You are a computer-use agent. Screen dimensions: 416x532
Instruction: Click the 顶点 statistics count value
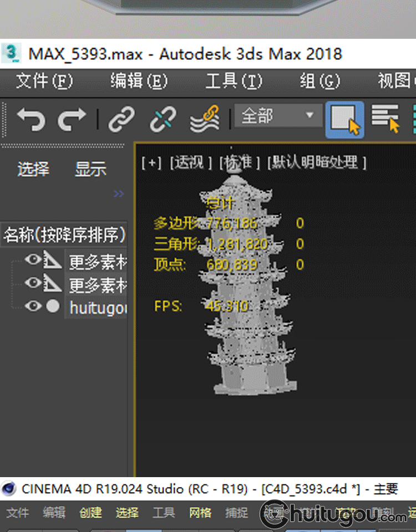point(232,265)
